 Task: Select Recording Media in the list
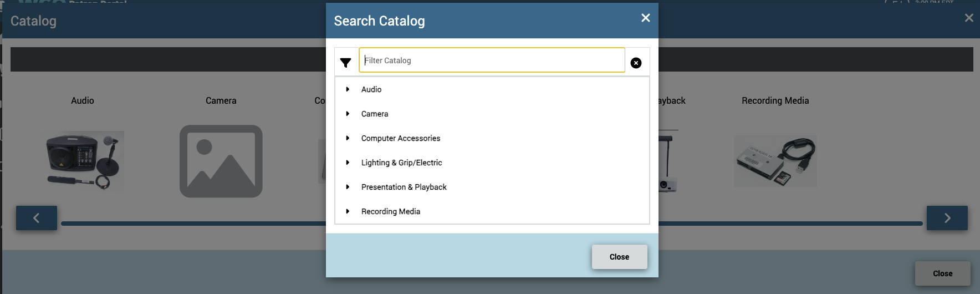pos(391,211)
